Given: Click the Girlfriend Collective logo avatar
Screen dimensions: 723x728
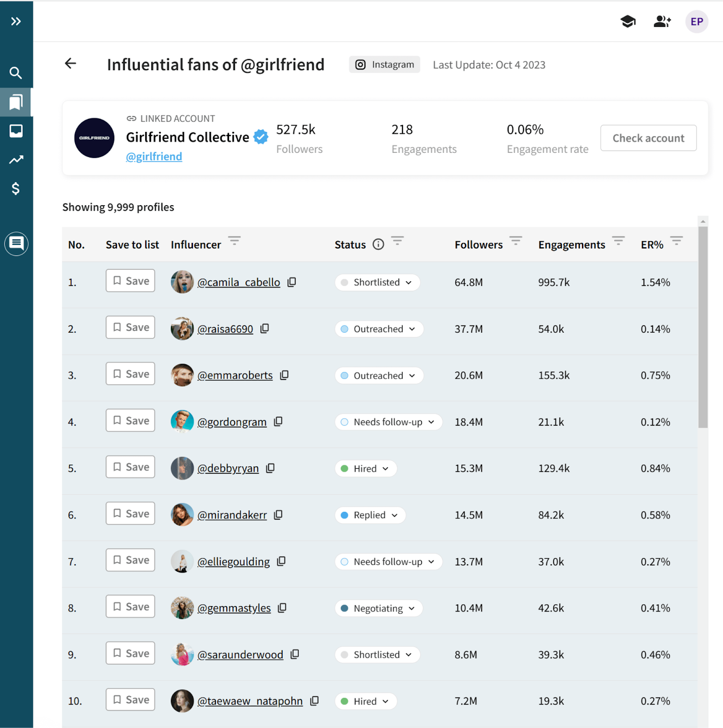Looking at the screenshot, I should 94,138.
